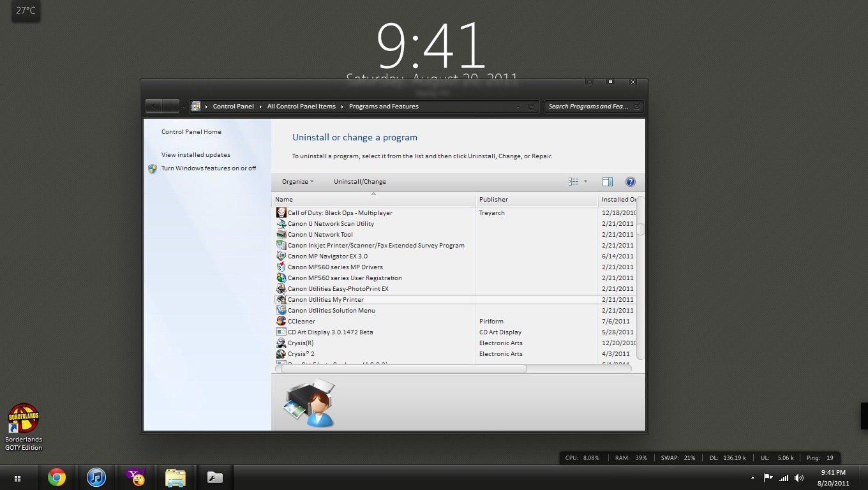The image size is (868, 490).
Task: Click the 27°C temperature gadget
Action: coord(26,11)
